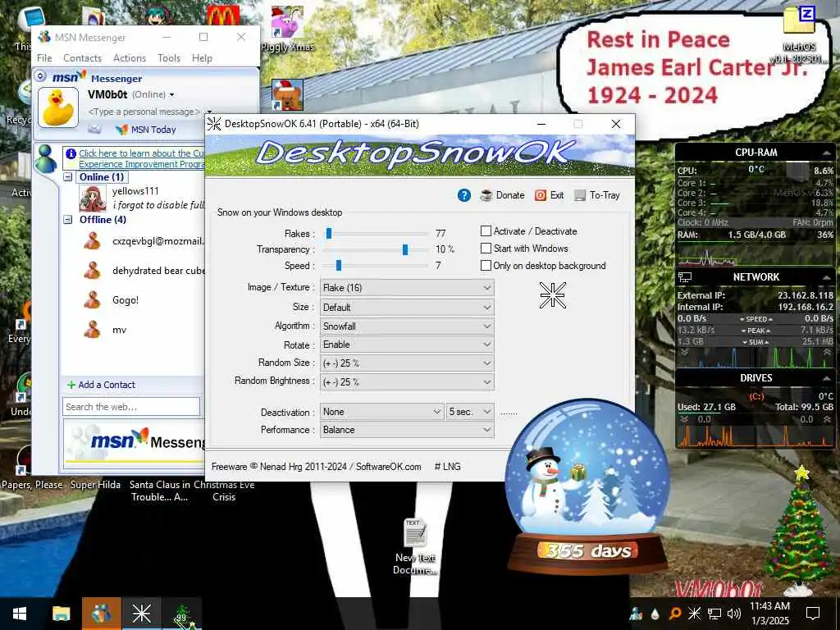
Task: Collapse the CPU-RAM widget panel
Action: point(826,153)
